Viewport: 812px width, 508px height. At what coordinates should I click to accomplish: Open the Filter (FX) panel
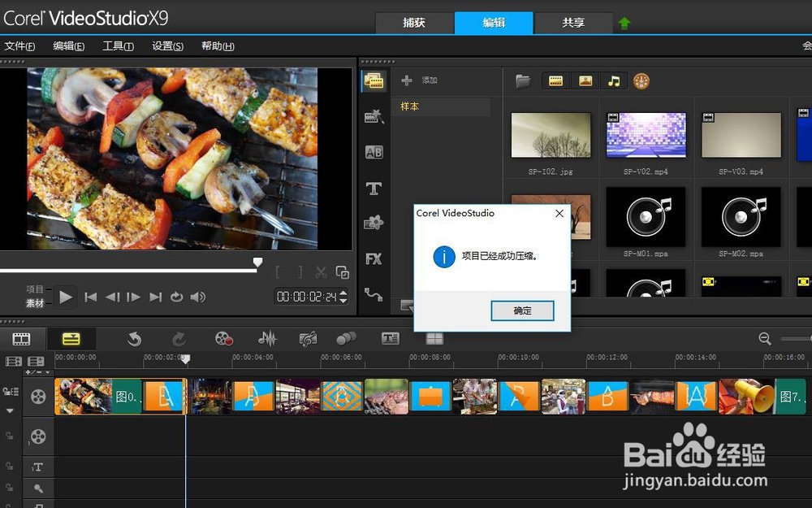click(374, 258)
